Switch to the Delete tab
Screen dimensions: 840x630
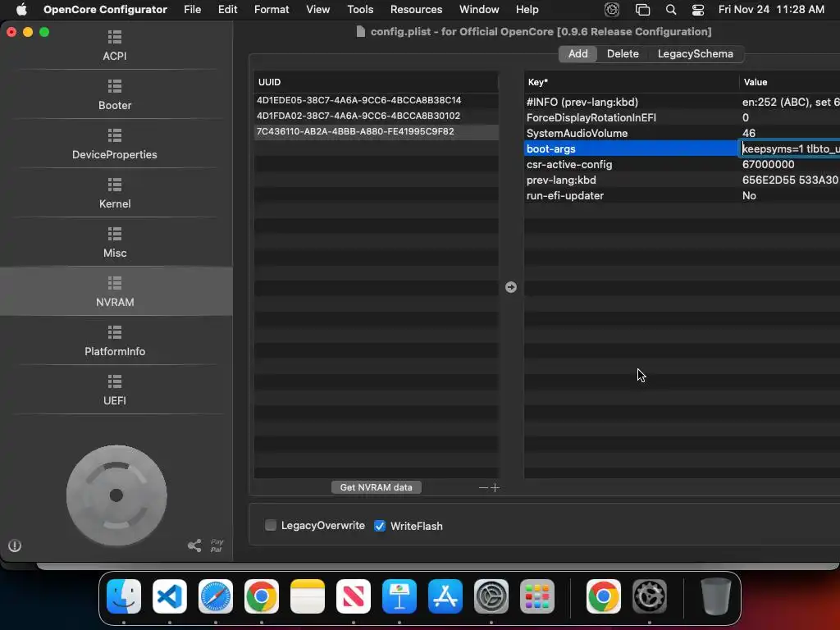coord(623,53)
